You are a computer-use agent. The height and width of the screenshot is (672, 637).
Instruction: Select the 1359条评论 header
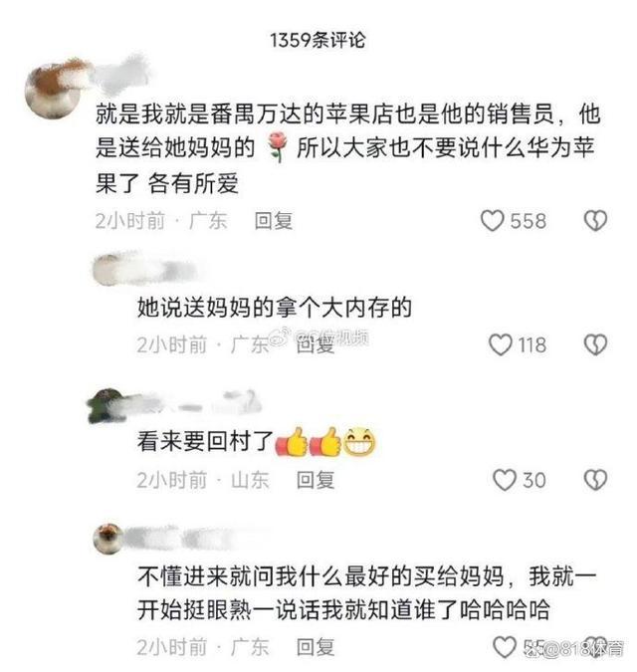pos(318,40)
